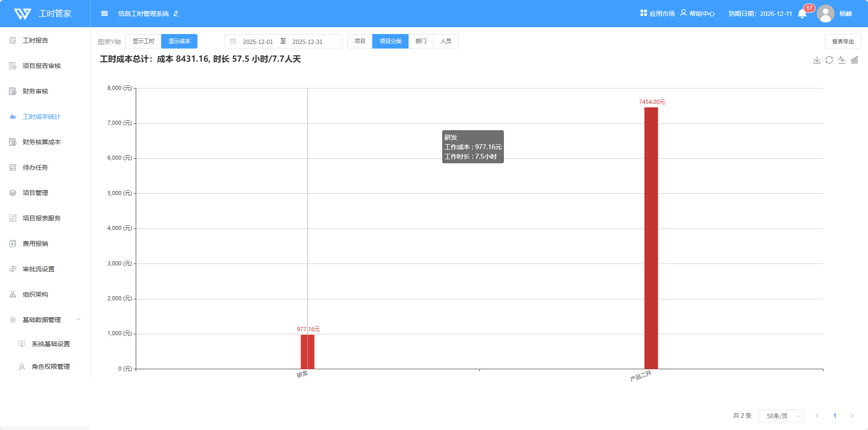Collapse the sidebar with hamburger icon
Image resolution: width=868 pixels, height=430 pixels.
pyautogui.click(x=104, y=14)
